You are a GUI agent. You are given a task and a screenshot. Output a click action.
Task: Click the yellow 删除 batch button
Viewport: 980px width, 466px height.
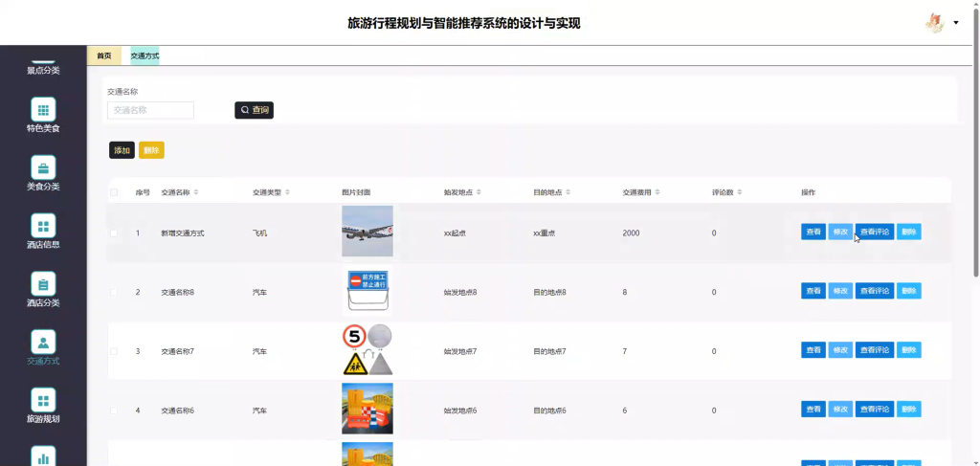point(151,150)
